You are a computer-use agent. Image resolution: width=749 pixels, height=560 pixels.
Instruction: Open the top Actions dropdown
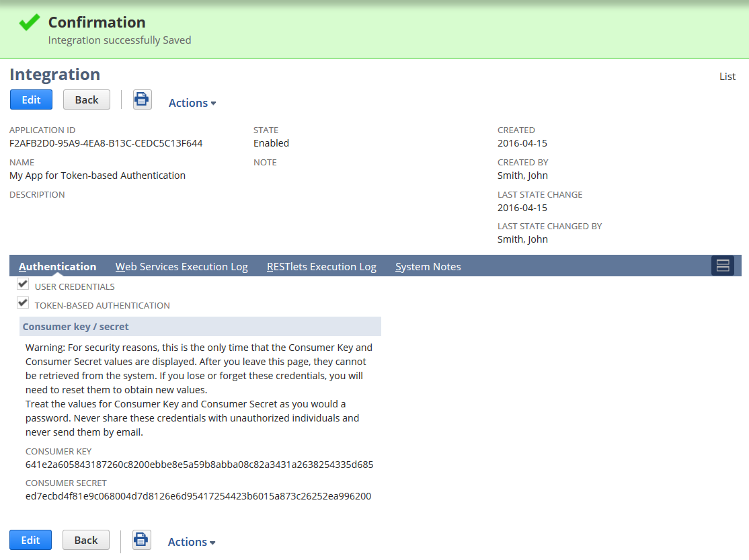pyautogui.click(x=192, y=102)
